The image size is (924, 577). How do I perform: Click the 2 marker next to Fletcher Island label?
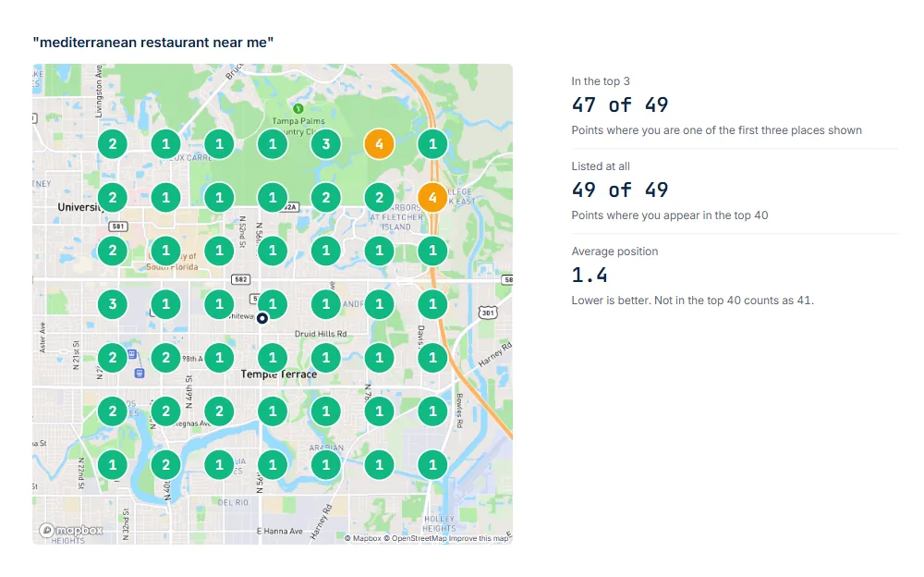[379, 198]
